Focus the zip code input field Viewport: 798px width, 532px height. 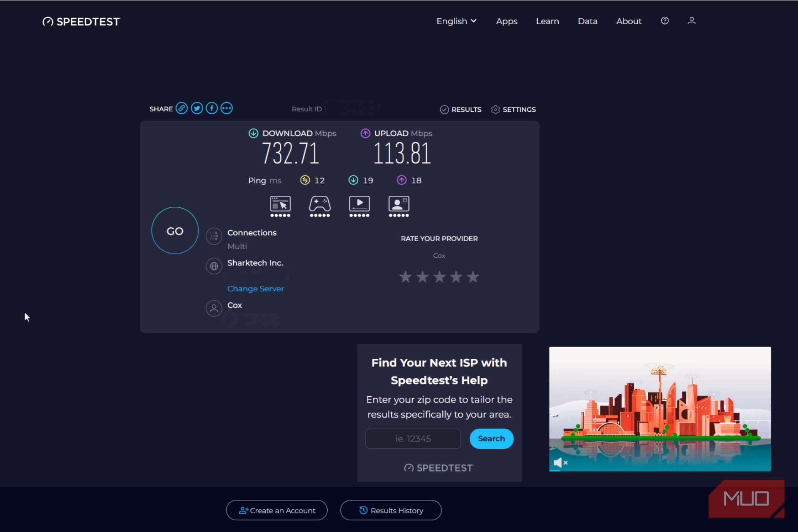[x=413, y=439]
